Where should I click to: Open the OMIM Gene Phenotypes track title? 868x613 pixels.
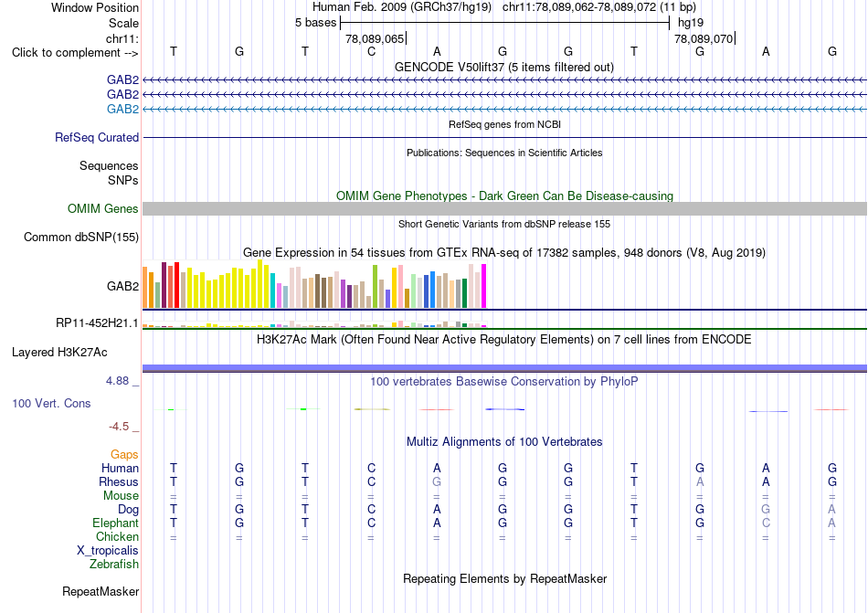point(504,196)
